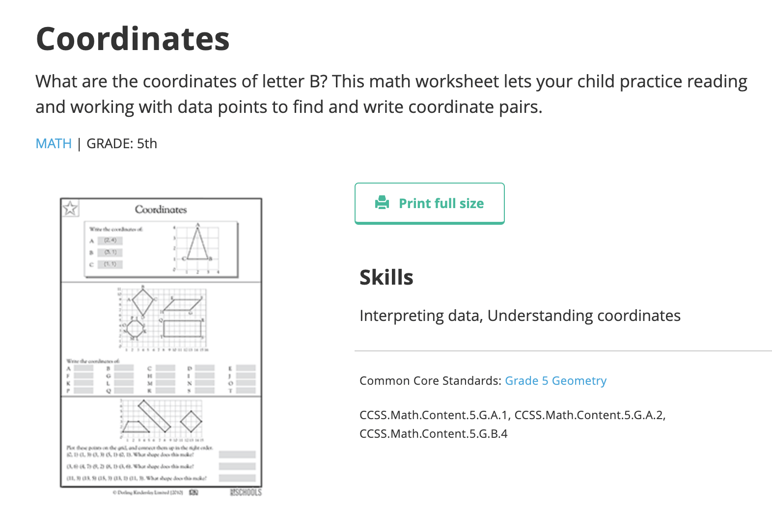Click the Coordinates title inside worksheet preview
Screen dimensions: 772x532
click(x=161, y=210)
